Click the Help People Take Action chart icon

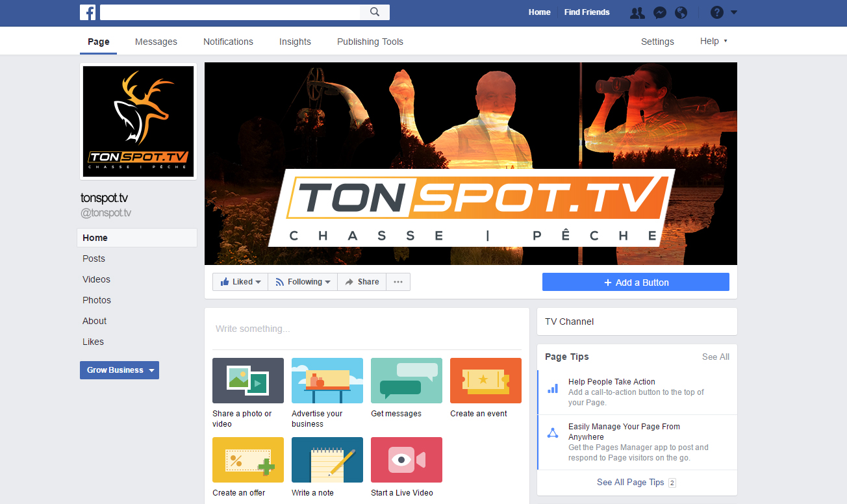pyautogui.click(x=553, y=389)
